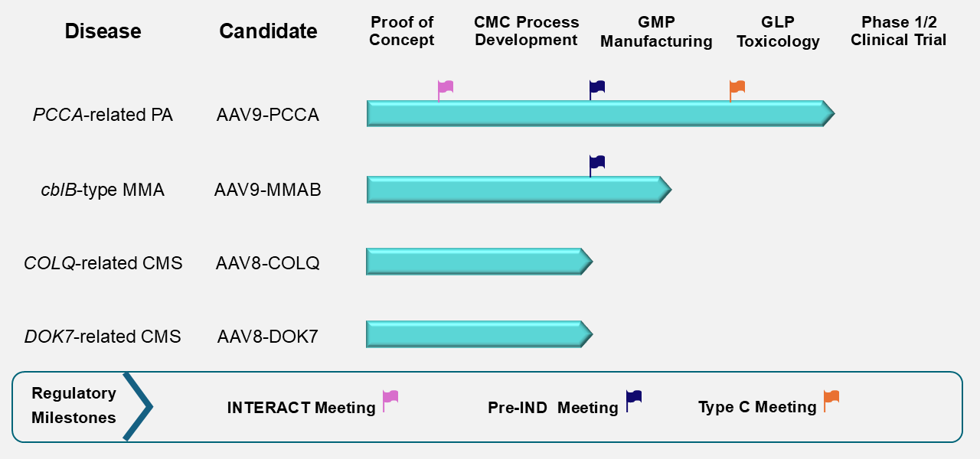The width and height of the screenshot is (980, 459).
Task: Click the Phase 1/2 Clinical Trial header
Action: tap(899, 31)
